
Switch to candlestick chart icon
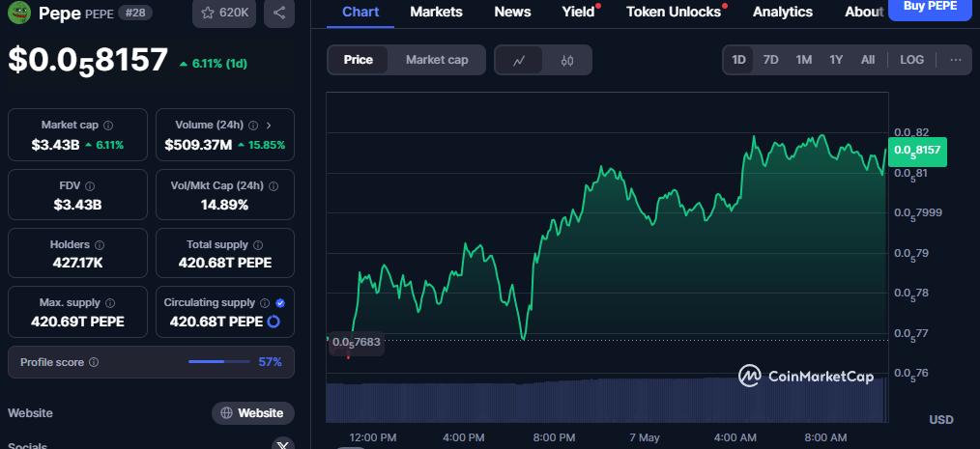[x=567, y=61]
